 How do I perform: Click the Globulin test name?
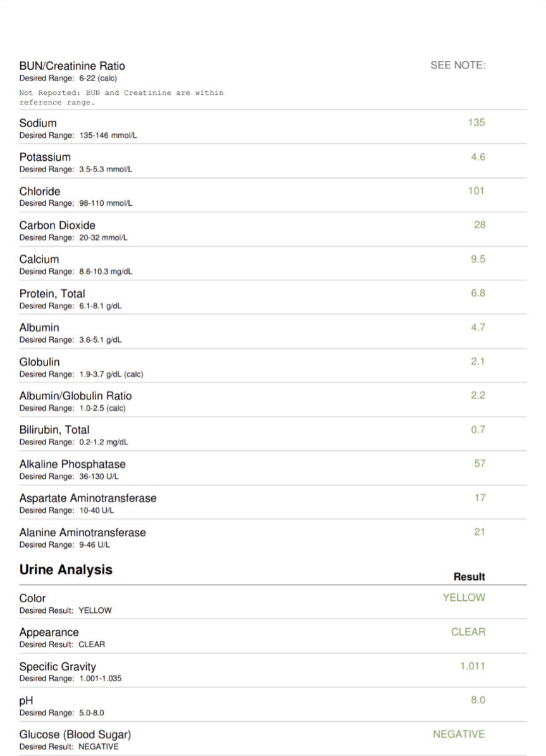(40, 362)
